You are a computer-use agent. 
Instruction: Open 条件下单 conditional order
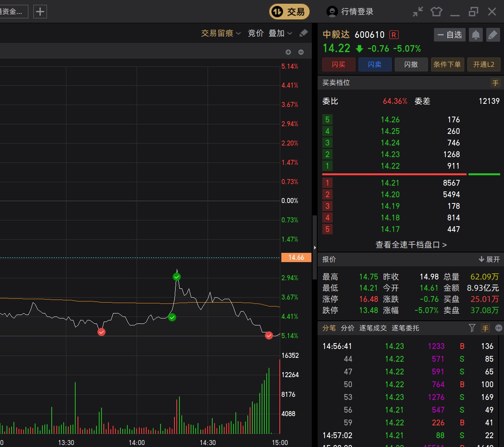[x=447, y=64]
